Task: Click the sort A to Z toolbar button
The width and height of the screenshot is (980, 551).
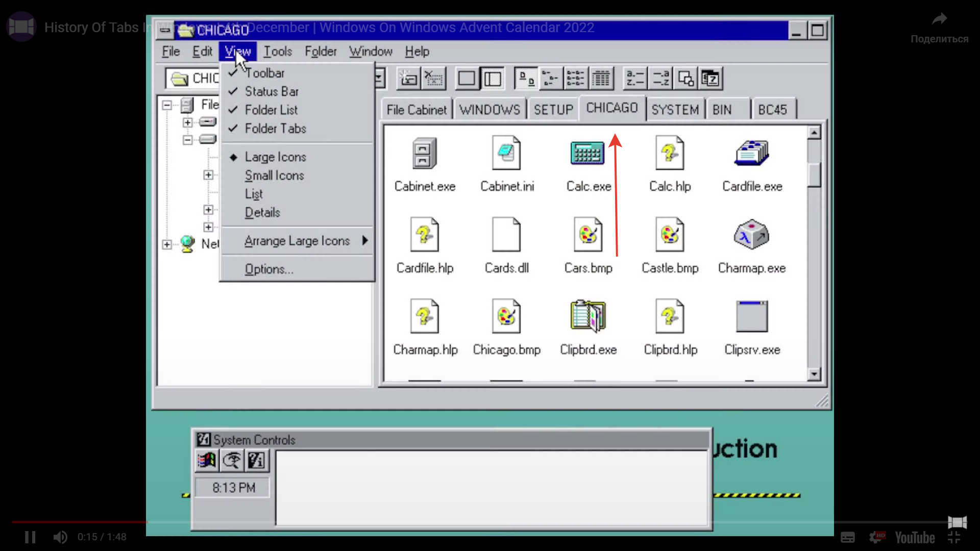Action: coord(635,79)
